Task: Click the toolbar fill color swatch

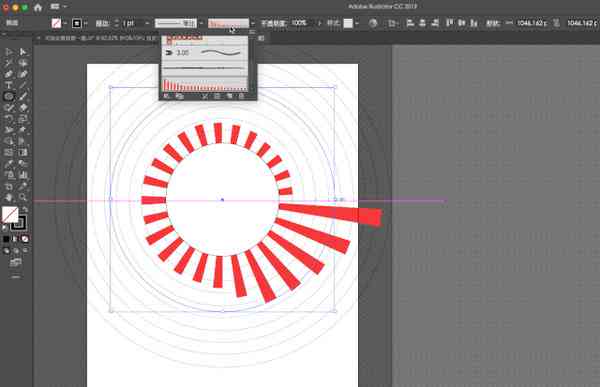Action: click(x=10, y=215)
